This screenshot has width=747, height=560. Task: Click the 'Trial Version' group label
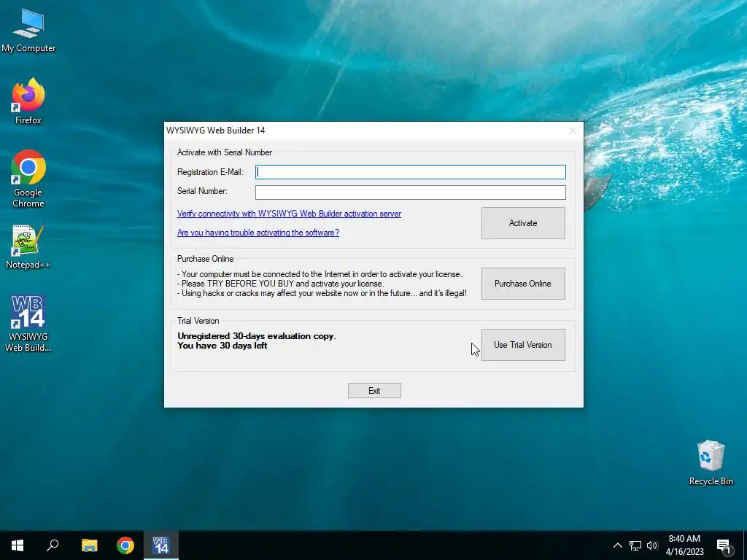click(198, 321)
